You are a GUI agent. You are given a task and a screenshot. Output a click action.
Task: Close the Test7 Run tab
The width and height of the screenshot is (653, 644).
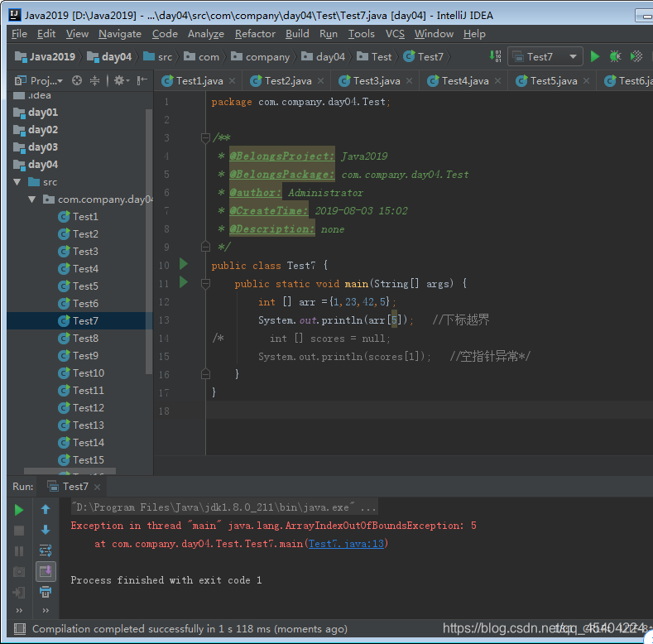pos(97,487)
